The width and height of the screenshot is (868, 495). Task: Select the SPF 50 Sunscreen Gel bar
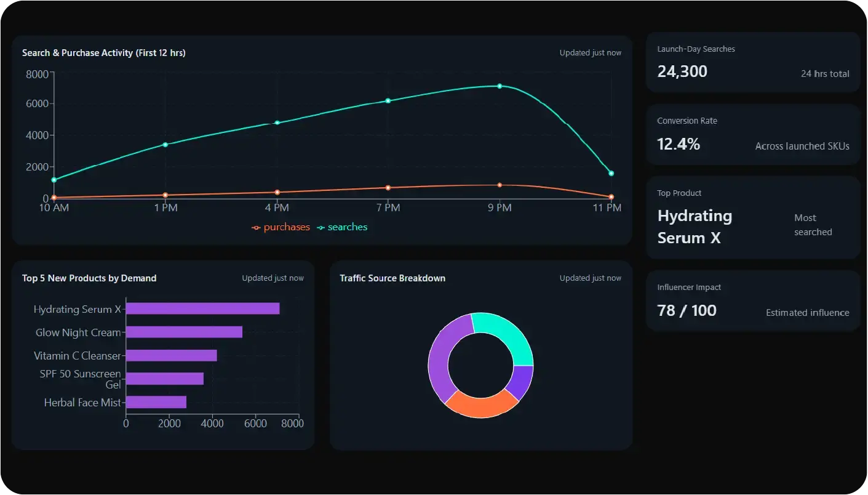[x=164, y=379]
